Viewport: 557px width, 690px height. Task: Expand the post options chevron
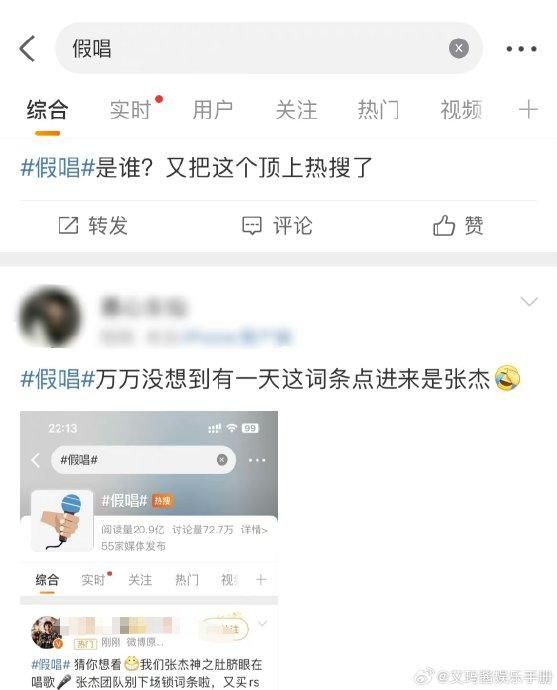529,301
